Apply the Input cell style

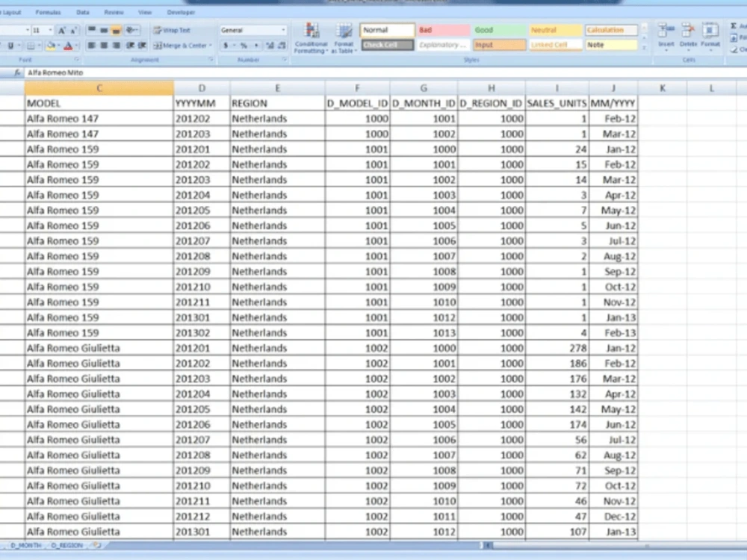click(x=499, y=45)
